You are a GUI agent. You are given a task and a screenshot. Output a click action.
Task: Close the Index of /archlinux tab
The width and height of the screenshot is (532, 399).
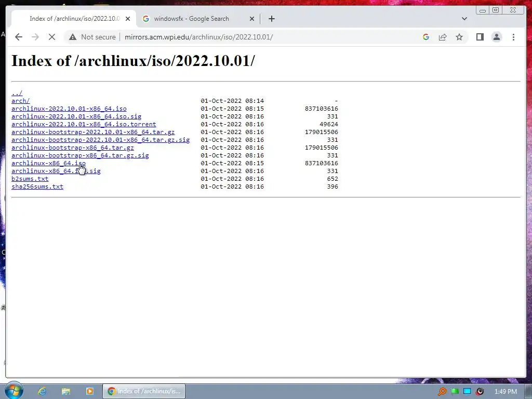click(128, 19)
